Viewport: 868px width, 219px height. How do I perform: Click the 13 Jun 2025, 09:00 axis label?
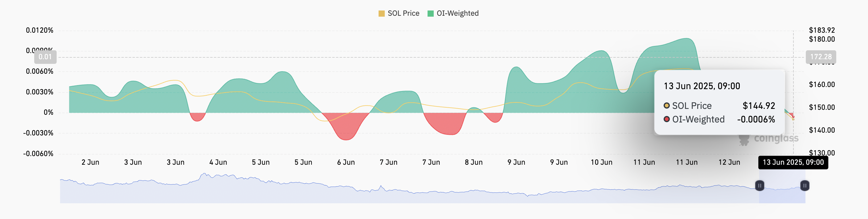click(x=793, y=162)
